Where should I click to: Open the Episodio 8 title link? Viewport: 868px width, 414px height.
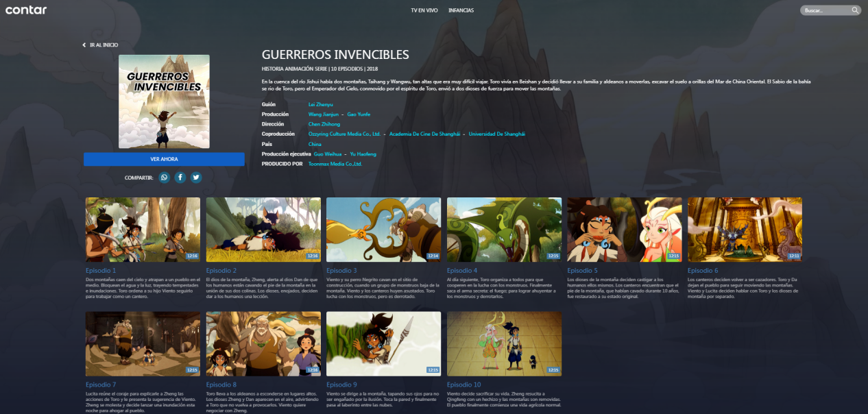(x=221, y=385)
